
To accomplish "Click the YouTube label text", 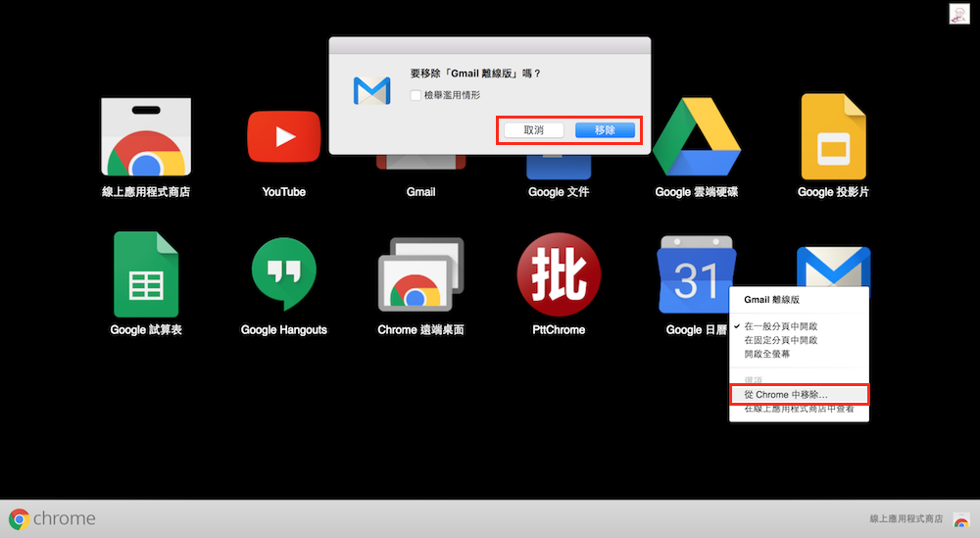I will click(x=284, y=192).
